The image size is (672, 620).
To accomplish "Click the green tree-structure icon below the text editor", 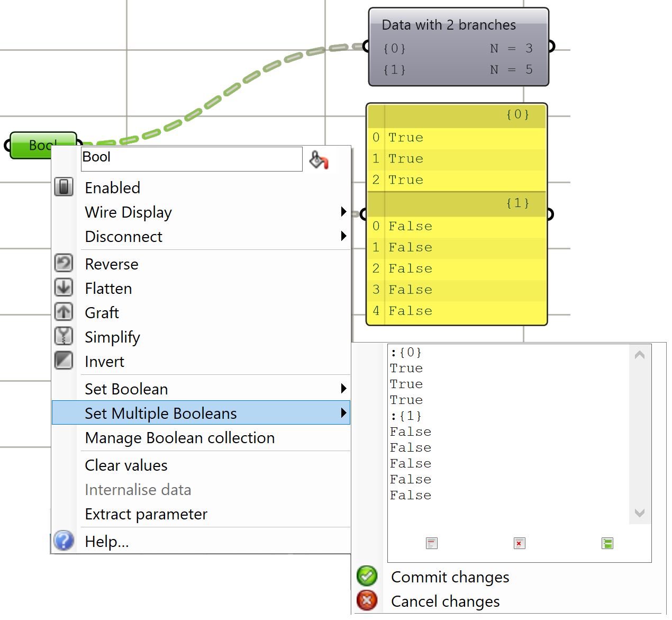I will [x=607, y=543].
